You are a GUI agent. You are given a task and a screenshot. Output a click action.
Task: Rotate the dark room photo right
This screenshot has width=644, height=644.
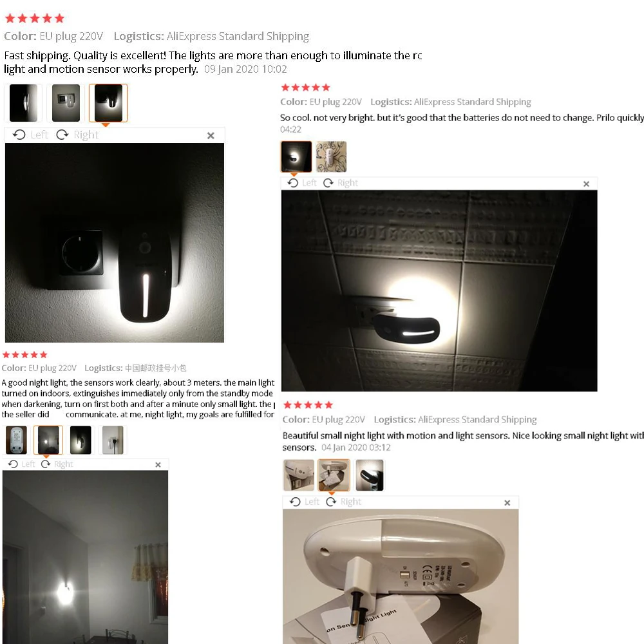coord(57,464)
